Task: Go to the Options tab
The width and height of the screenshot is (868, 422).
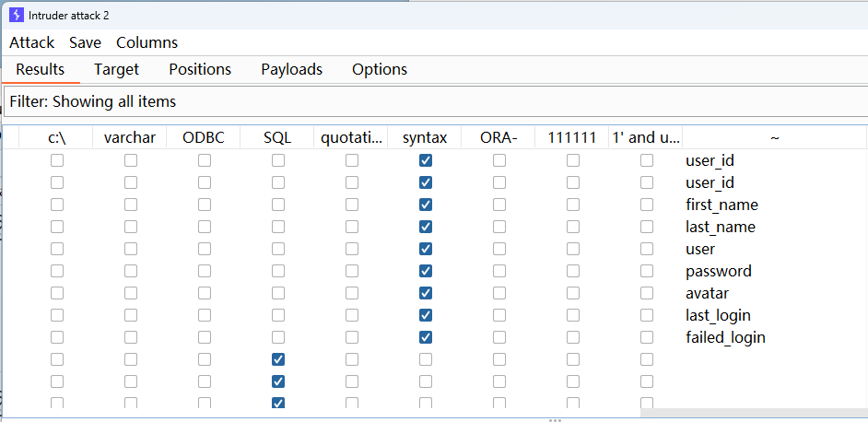Action: [380, 69]
